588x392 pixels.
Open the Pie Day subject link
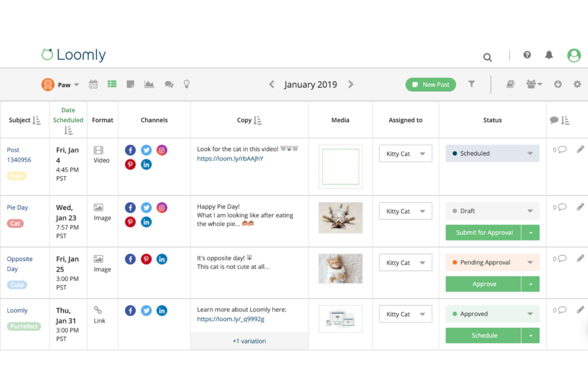[x=17, y=207]
